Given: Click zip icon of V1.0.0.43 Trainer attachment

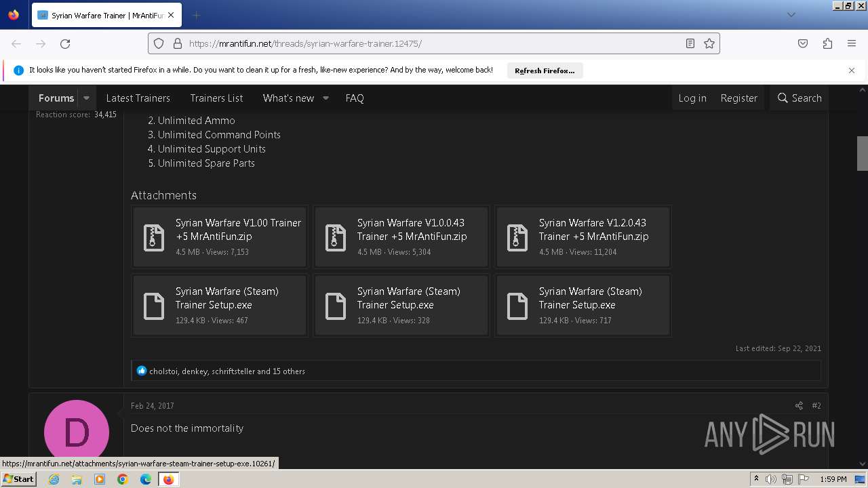Looking at the screenshot, I should coord(336,237).
